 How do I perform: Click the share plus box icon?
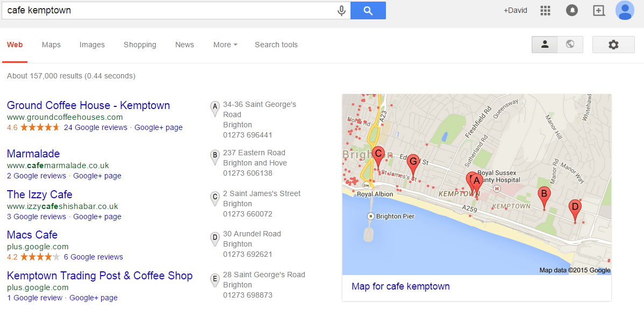[x=599, y=11]
